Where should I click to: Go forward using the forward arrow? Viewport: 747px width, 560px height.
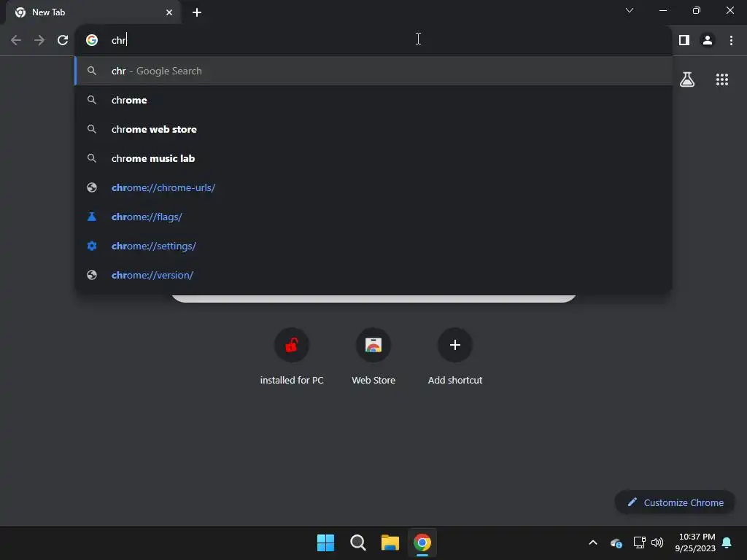coord(39,40)
